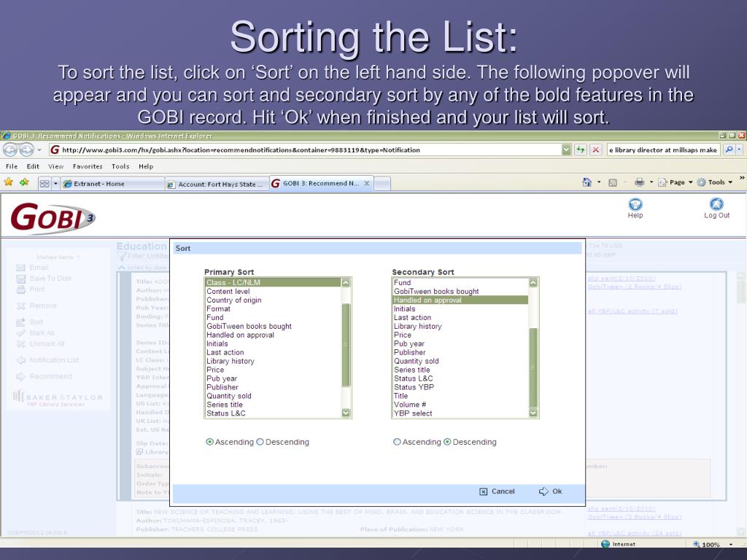747x560 pixels.
Task: Click the Quick Tabs grid icon
Action: [x=44, y=183]
